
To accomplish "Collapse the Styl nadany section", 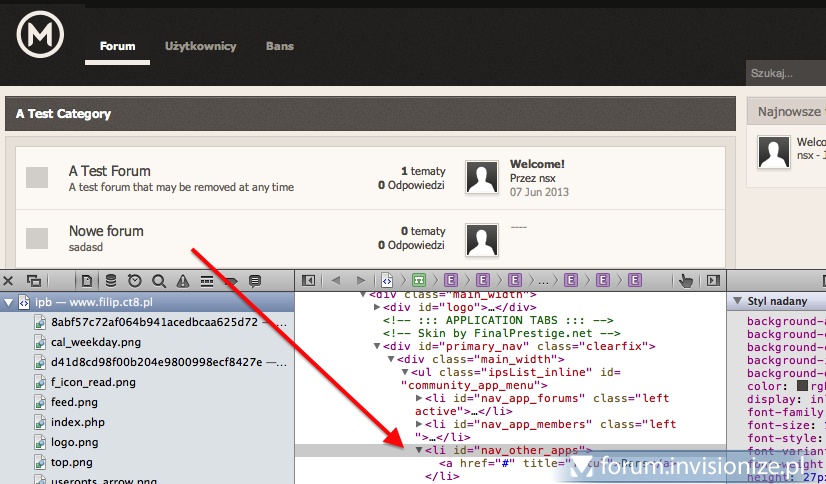I will (x=738, y=301).
